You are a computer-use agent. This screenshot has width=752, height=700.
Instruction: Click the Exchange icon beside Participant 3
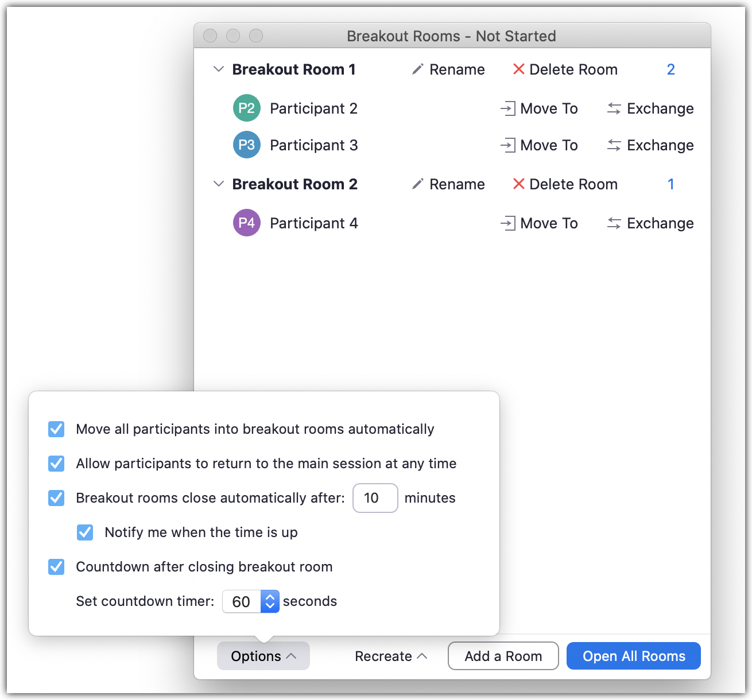tap(614, 145)
